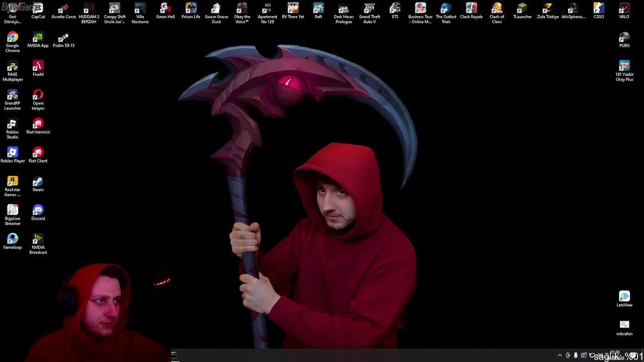The height and width of the screenshot is (362, 644).
Task: Select the Apartment No 129 shortcut
Action: pyautogui.click(x=267, y=13)
